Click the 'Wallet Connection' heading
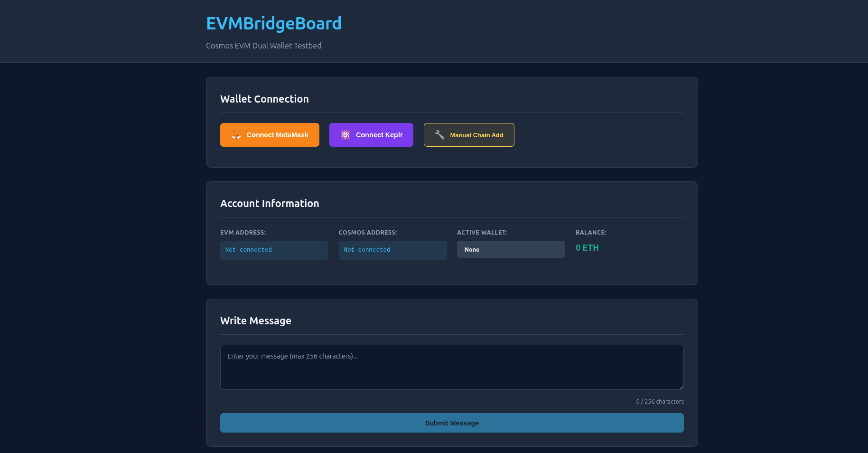 [x=264, y=99]
